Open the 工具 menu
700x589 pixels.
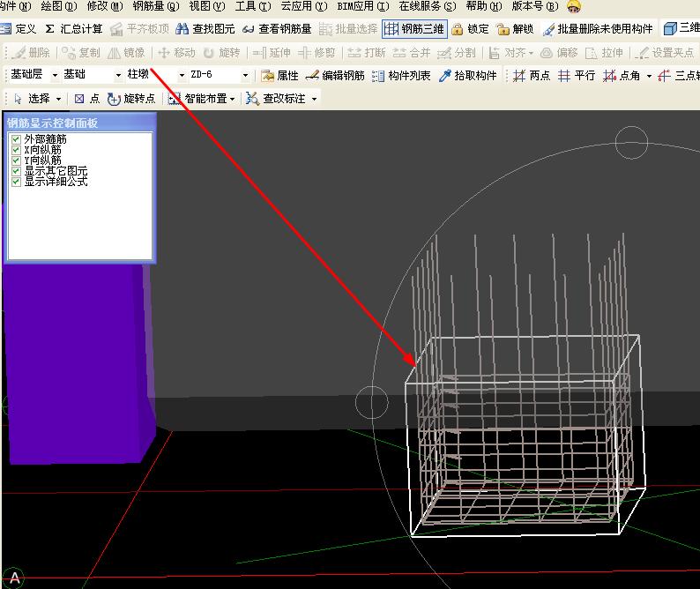(251, 6)
